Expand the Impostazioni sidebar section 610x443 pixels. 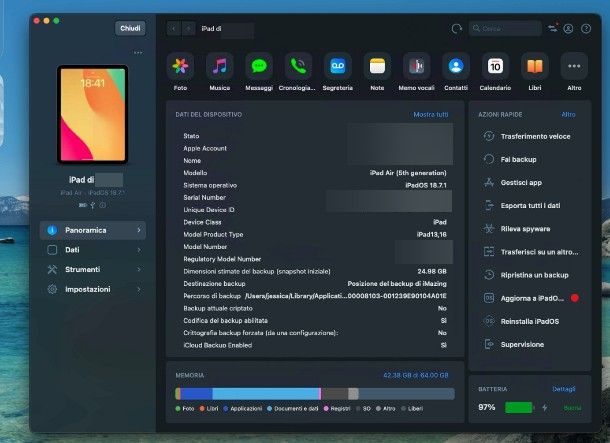(92, 289)
